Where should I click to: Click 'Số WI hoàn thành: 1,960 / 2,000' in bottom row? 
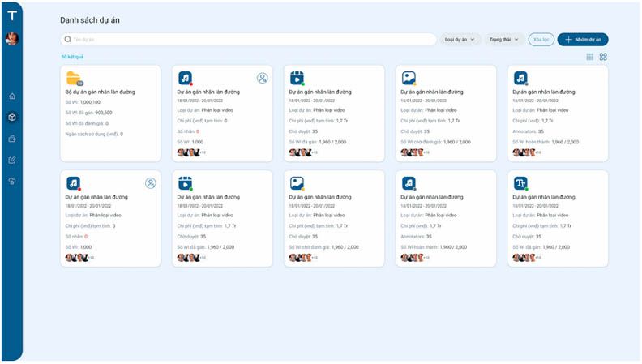point(434,247)
